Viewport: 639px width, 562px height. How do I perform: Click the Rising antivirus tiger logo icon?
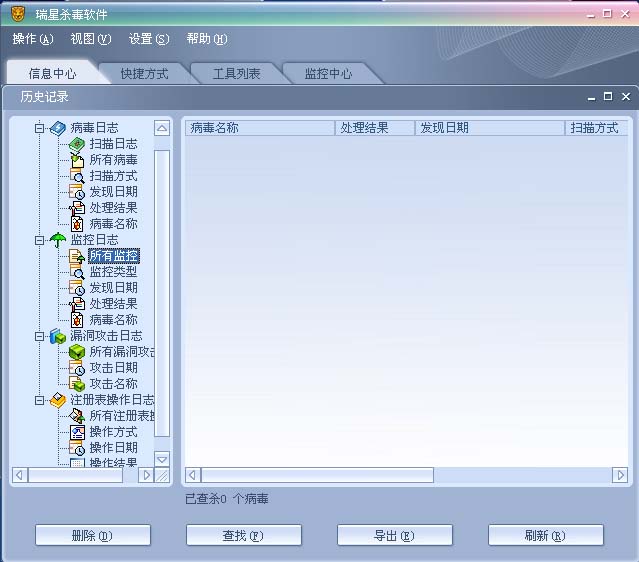(x=18, y=14)
